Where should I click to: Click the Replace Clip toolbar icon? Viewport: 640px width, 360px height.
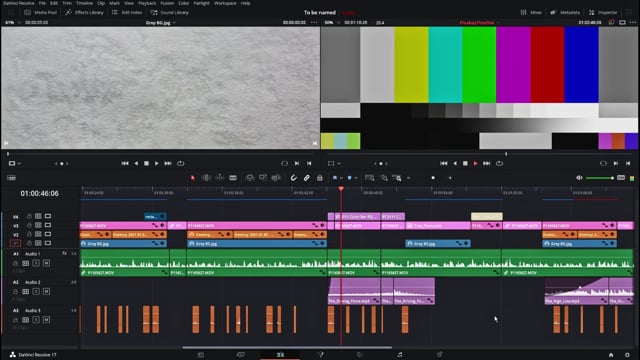(x=276, y=178)
